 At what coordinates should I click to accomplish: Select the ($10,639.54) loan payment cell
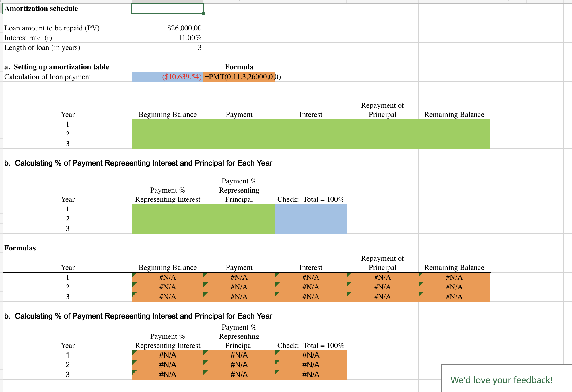point(167,77)
